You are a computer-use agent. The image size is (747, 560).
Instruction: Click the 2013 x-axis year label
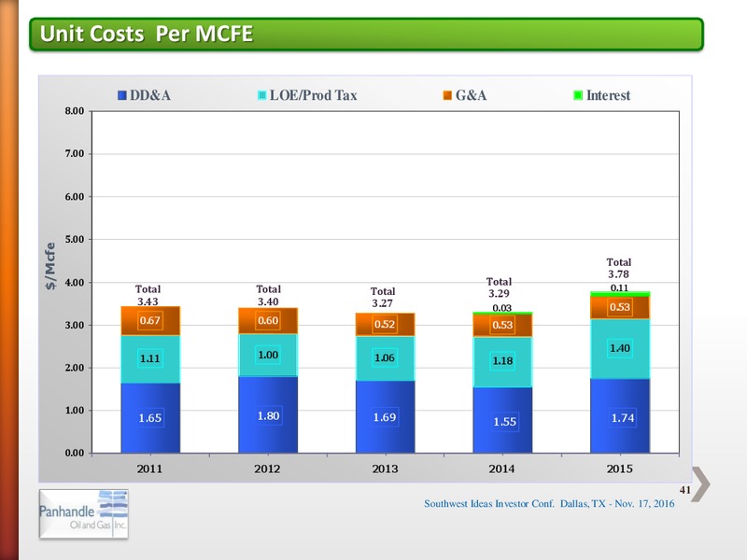[385, 469]
